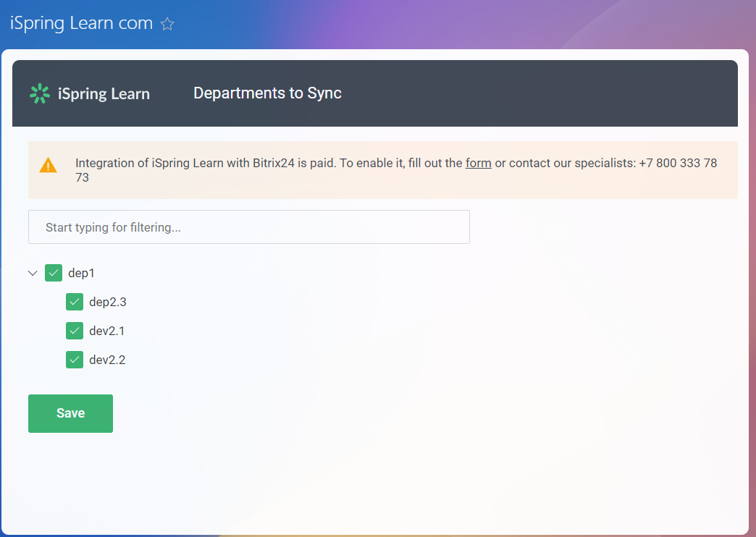Star the iSpring Learn com page as favorite
756x537 pixels.
tap(167, 24)
